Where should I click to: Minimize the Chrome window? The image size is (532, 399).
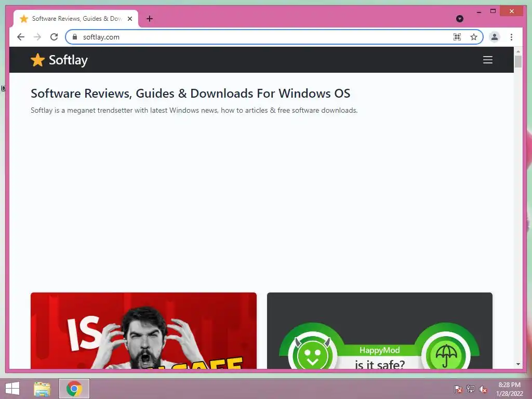[x=478, y=11]
